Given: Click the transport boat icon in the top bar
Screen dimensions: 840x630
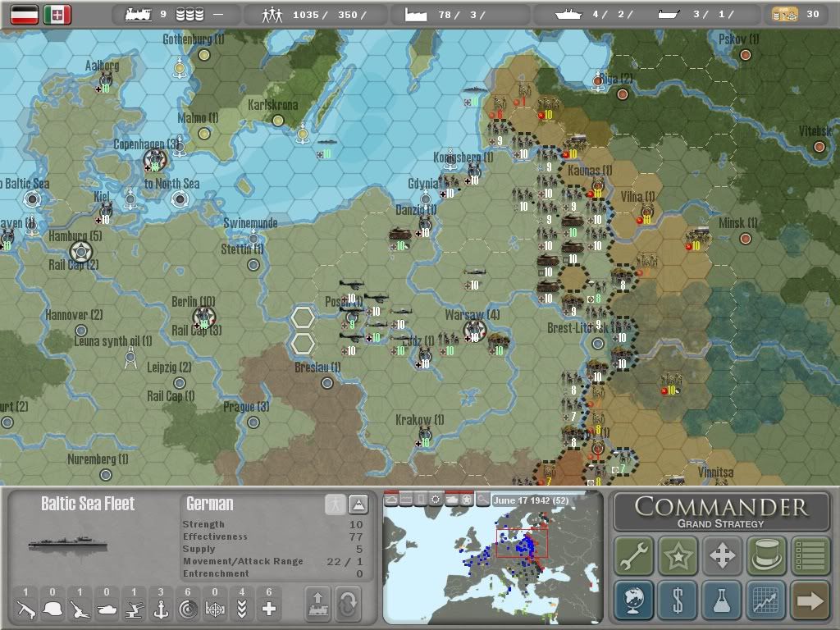Looking at the screenshot, I should click(669, 15).
